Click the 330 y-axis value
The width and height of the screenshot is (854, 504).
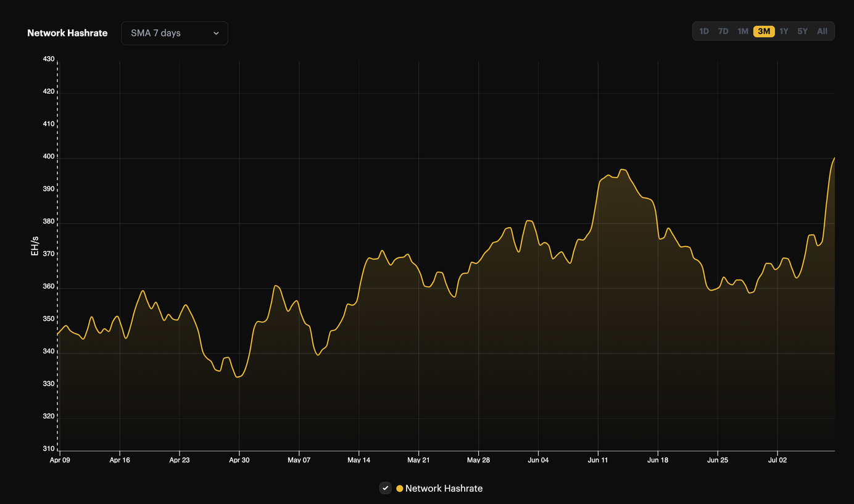[x=48, y=384]
